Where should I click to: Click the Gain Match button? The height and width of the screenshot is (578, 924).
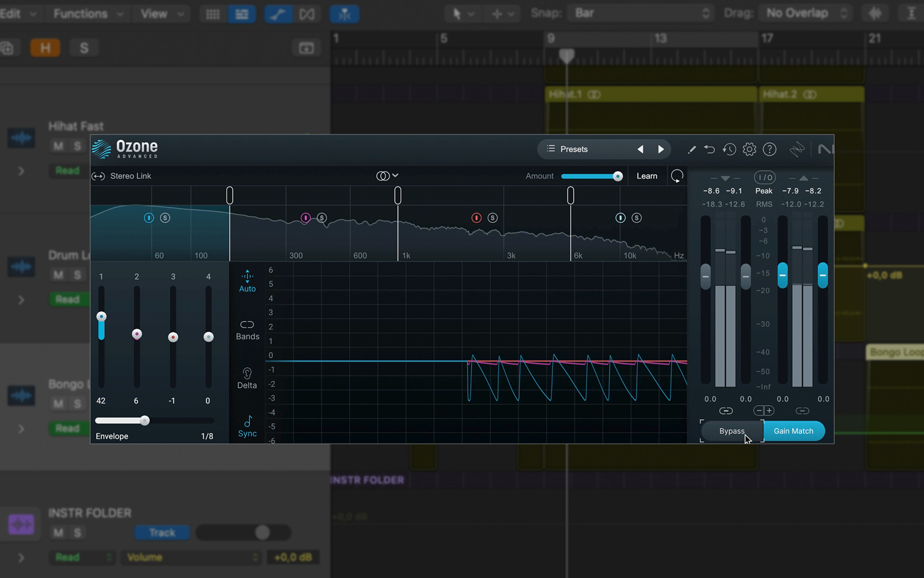pyautogui.click(x=794, y=431)
